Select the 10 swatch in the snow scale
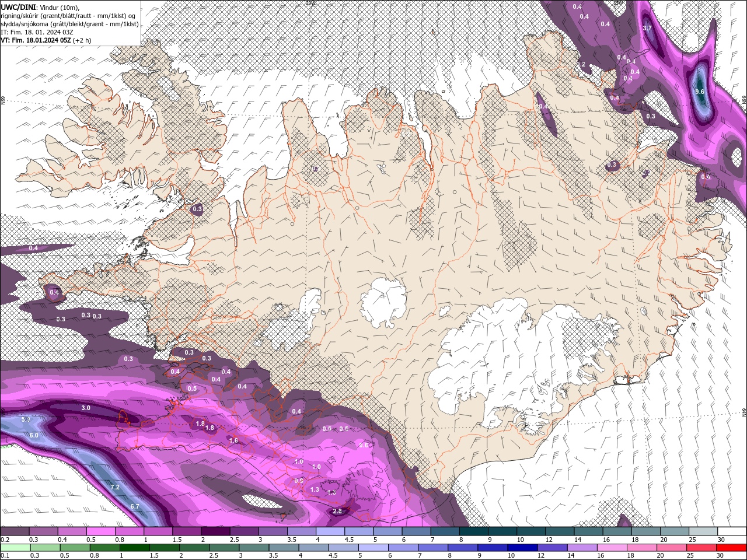747x560 pixels. [x=531, y=531]
